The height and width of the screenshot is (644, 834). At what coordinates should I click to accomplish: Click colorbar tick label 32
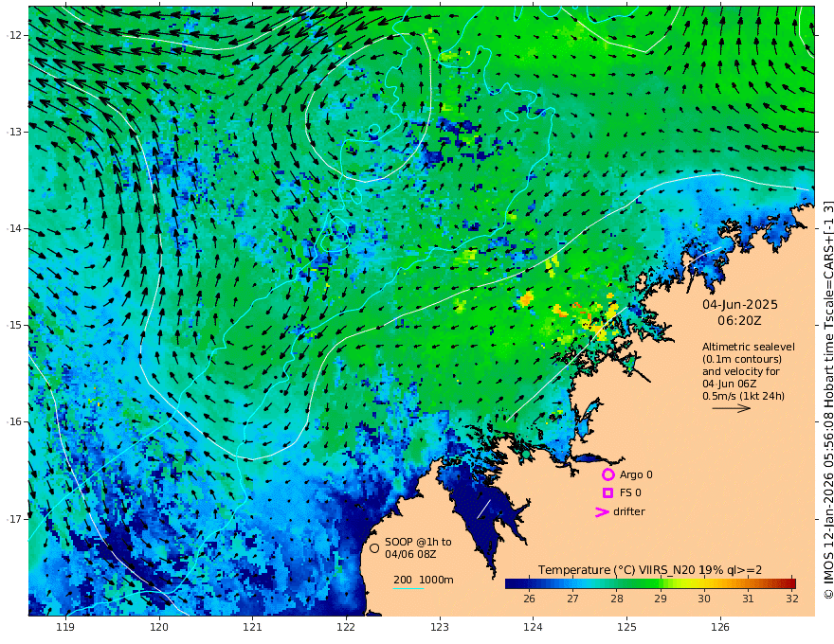pyautogui.click(x=791, y=599)
